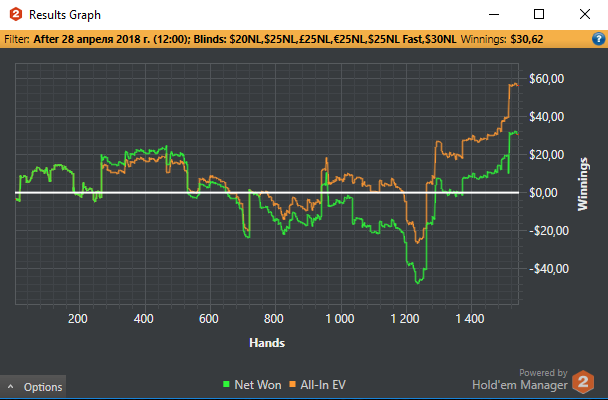Click the $0,00 axis label
The width and height of the screenshot is (608, 400).
[543, 193]
